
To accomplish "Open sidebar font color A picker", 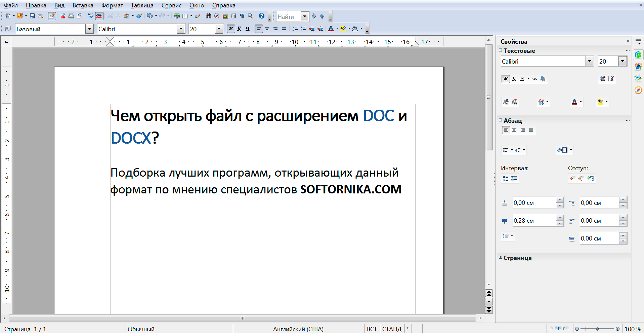I will 574,102.
